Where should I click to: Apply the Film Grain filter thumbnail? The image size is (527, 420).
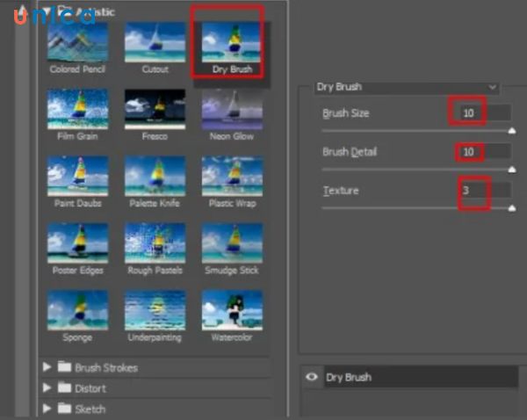[77, 109]
